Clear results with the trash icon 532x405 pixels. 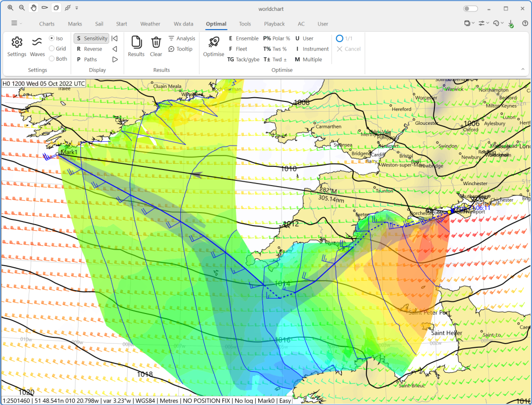[156, 43]
